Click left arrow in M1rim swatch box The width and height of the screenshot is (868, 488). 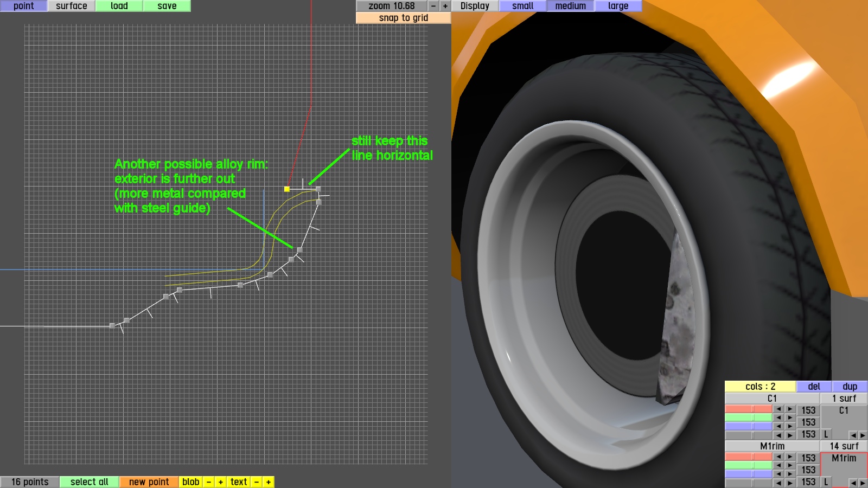pyautogui.click(x=853, y=483)
